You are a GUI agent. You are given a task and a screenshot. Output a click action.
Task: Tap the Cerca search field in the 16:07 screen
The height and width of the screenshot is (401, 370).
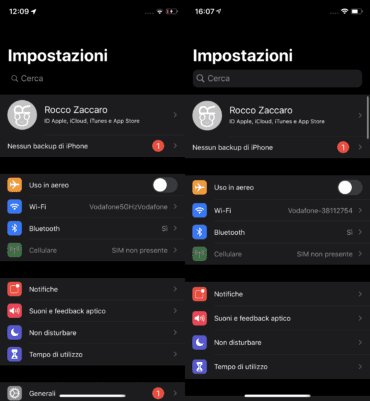point(277,78)
